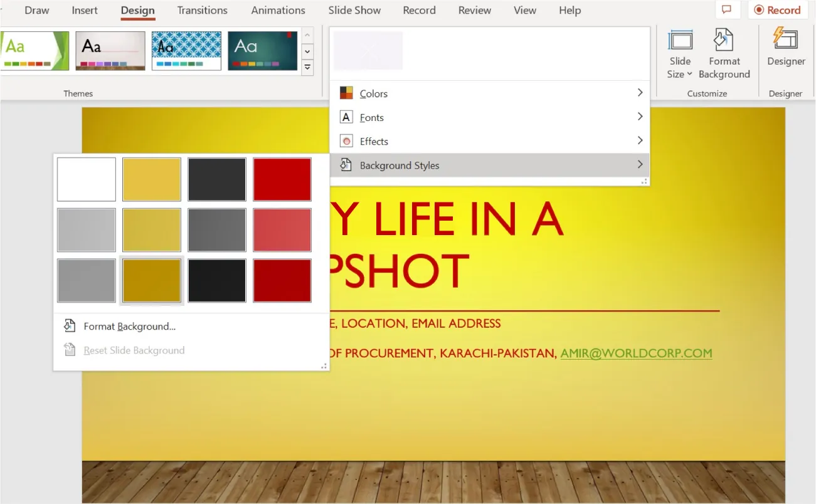Click the Colors palette icon
816x504 pixels.
[x=346, y=92]
